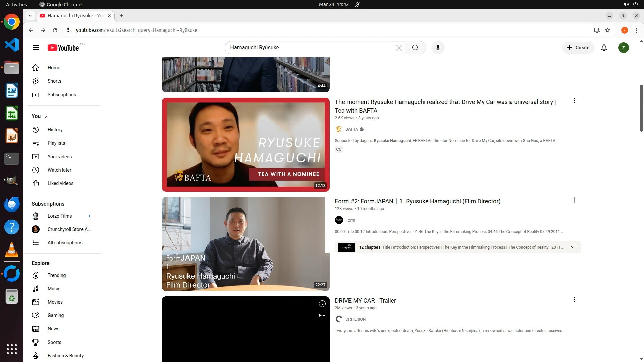Image resolution: width=644 pixels, height=362 pixels.
Task: Open the Liked videos sidebar item
Action: (60, 183)
